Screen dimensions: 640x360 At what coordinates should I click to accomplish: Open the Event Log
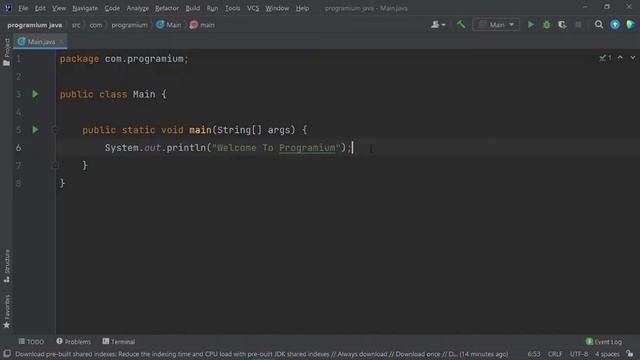(x=604, y=342)
